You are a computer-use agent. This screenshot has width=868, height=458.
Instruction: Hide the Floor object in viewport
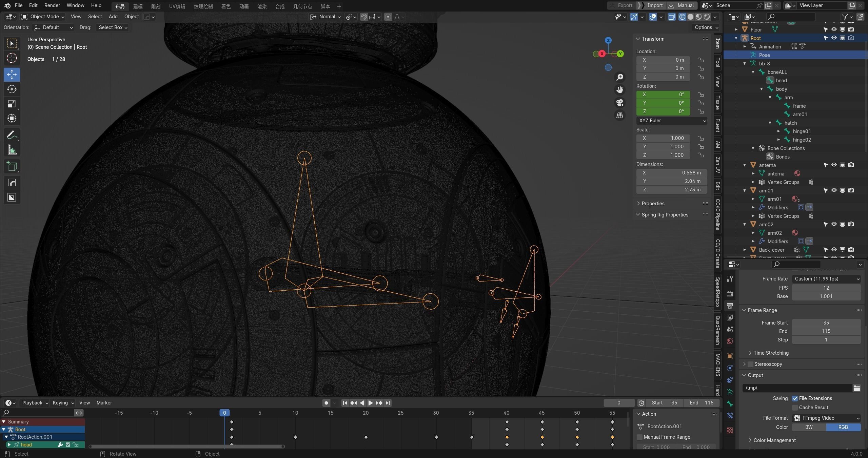[834, 29]
